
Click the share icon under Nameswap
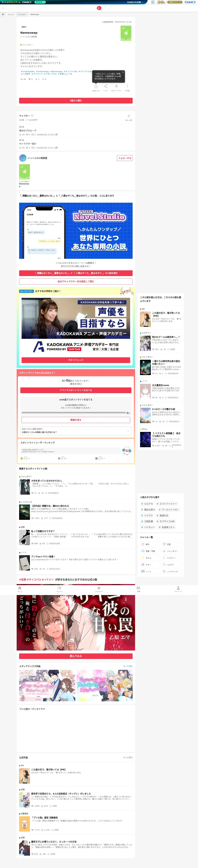click(x=106, y=87)
